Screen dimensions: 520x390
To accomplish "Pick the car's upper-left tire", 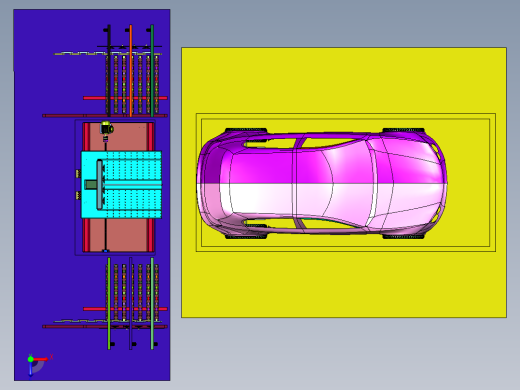I will (x=246, y=130).
